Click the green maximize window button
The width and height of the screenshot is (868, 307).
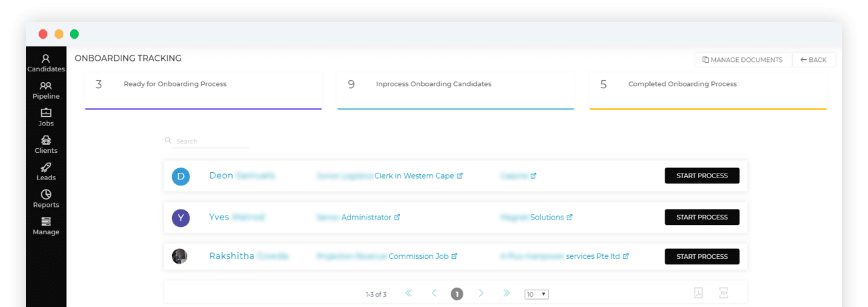click(74, 34)
